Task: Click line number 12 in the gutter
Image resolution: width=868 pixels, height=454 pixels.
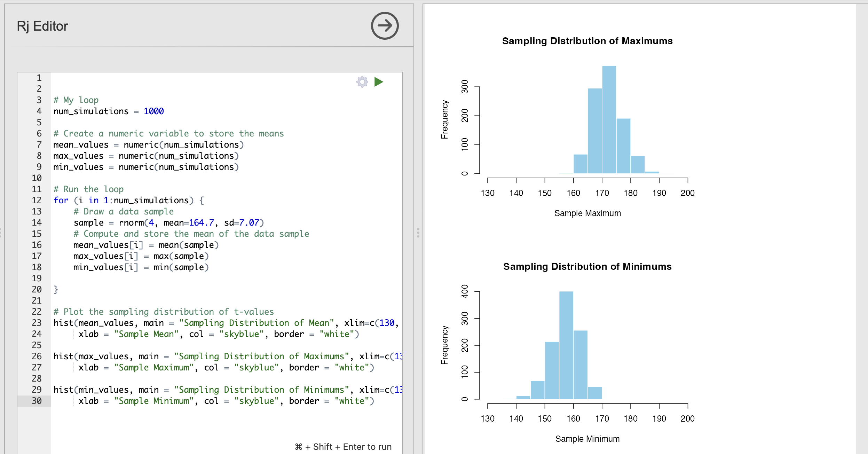Action: tap(37, 200)
